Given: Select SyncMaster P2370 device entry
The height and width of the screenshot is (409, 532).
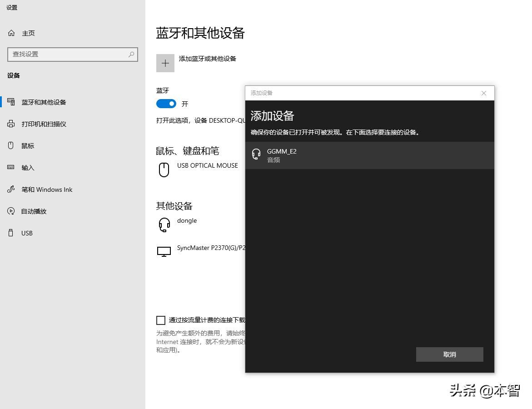Looking at the screenshot, I should tap(201, 251).
